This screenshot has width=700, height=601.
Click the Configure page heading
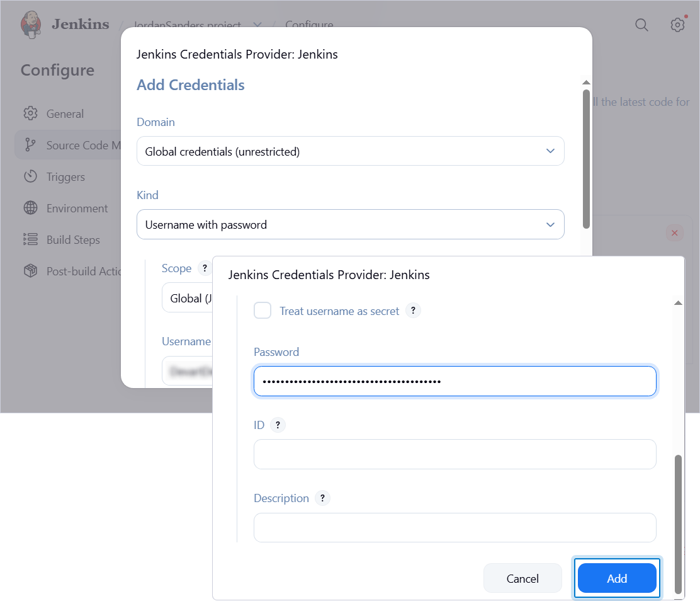click(57, 70)
